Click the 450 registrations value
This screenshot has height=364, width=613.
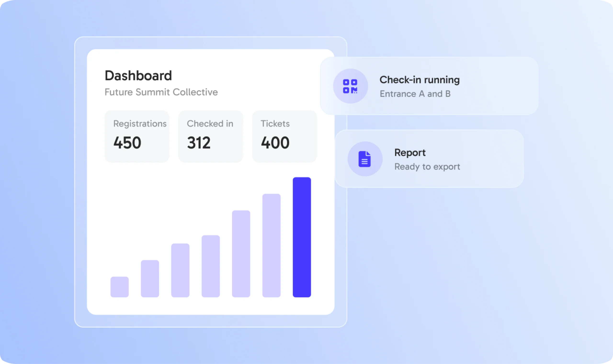127,143
